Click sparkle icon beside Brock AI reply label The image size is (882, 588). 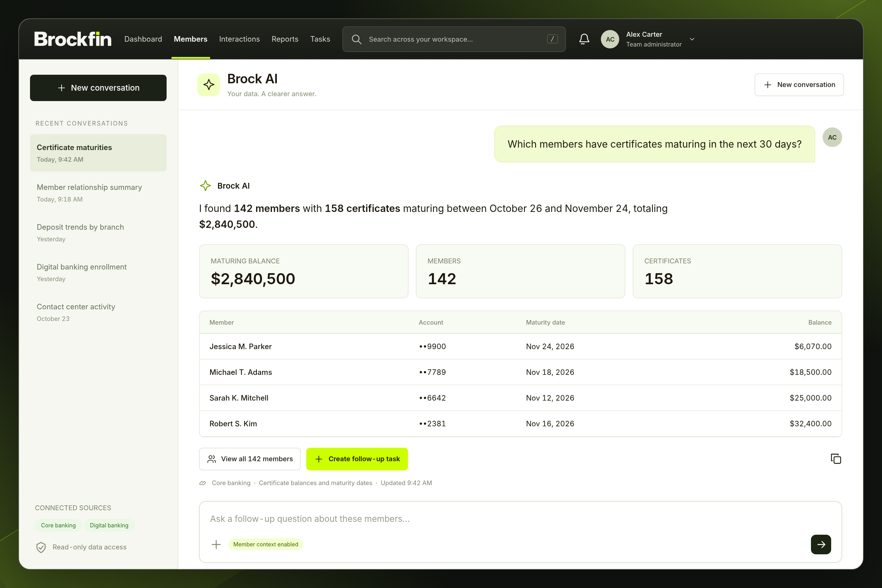coord(205,186)
